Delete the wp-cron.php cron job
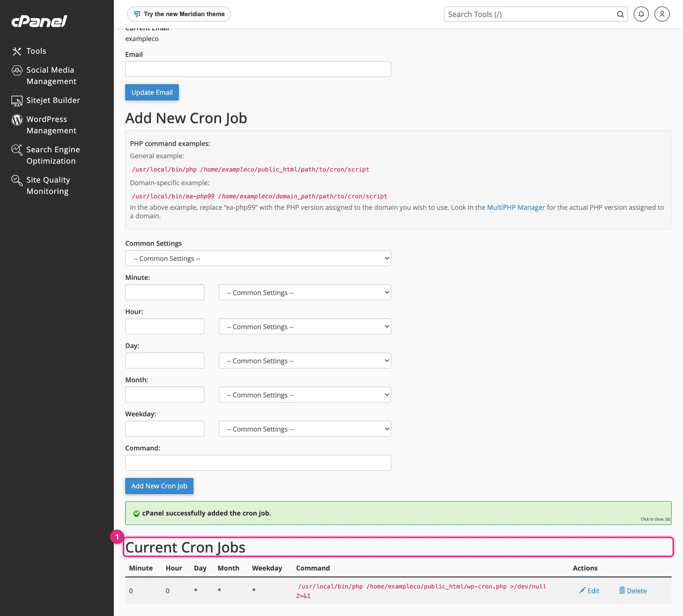This screenshot has height=616, width=683. tap(633, 591)
